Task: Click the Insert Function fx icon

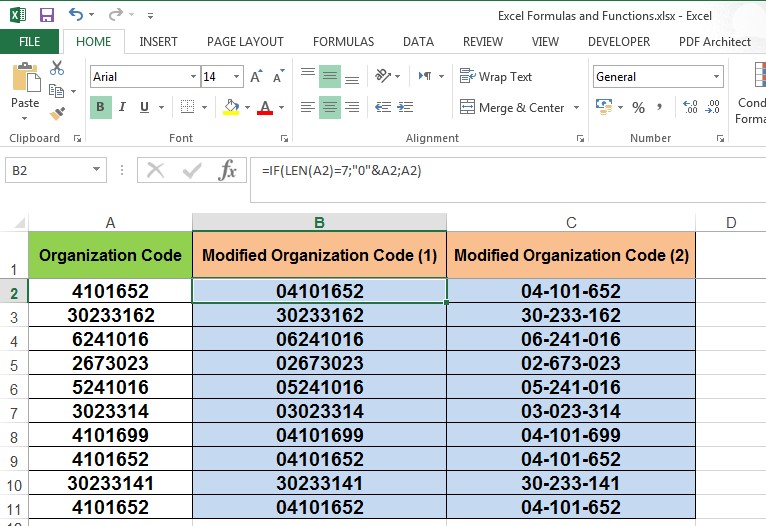Action: [228, 170]
